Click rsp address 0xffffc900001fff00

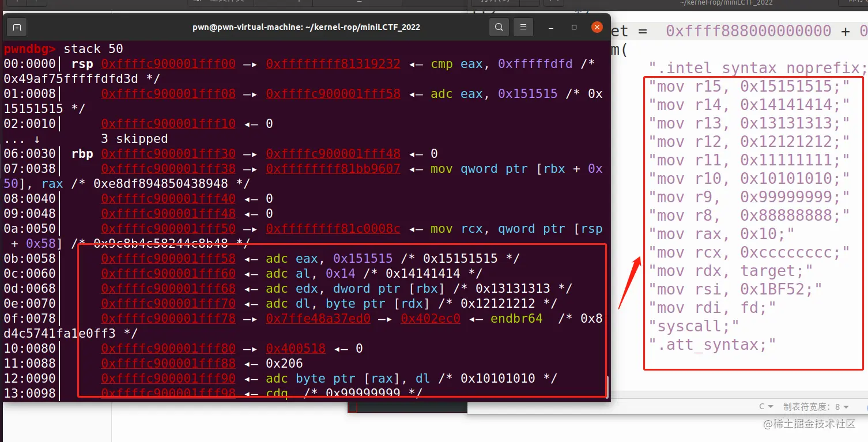click(168, 63)
